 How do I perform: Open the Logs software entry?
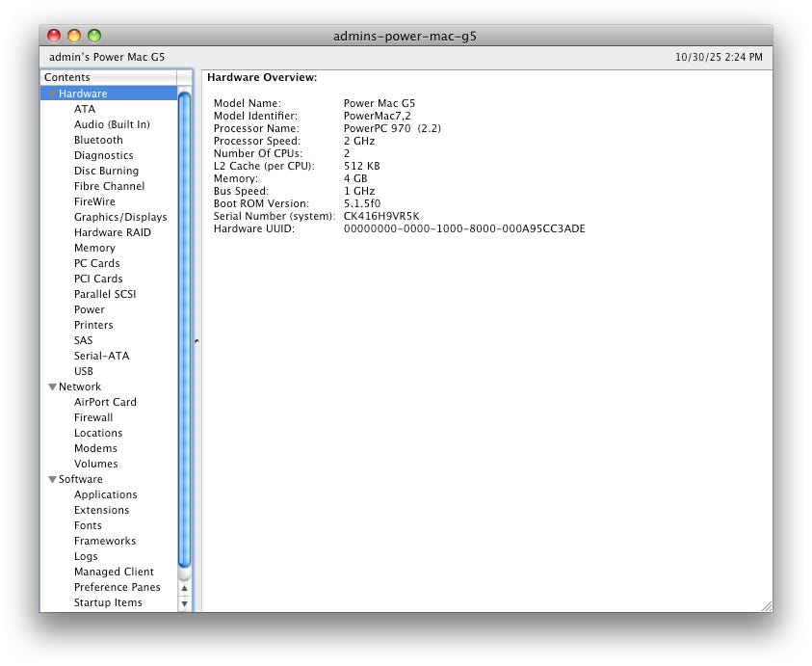tap(86, 556)
